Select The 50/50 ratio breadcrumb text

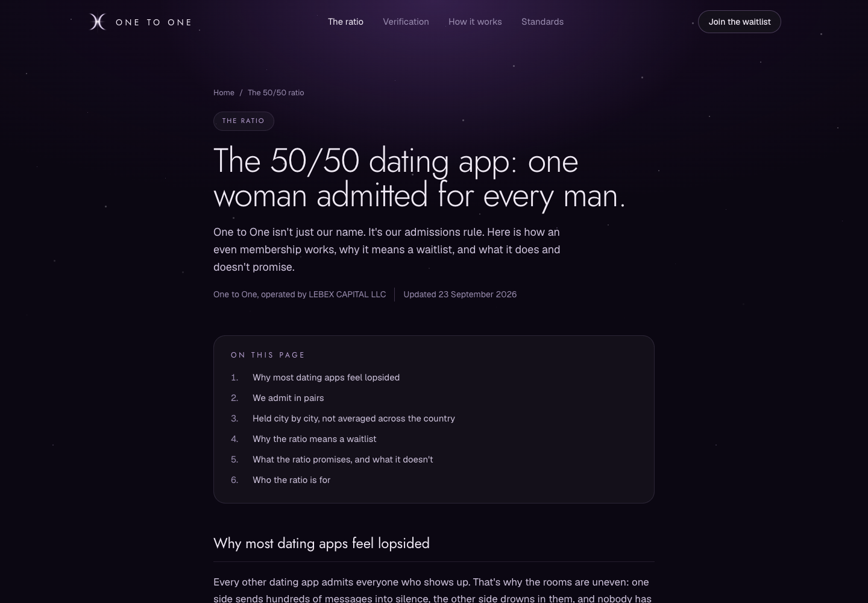pyautogui.click(x=276, y=93)
